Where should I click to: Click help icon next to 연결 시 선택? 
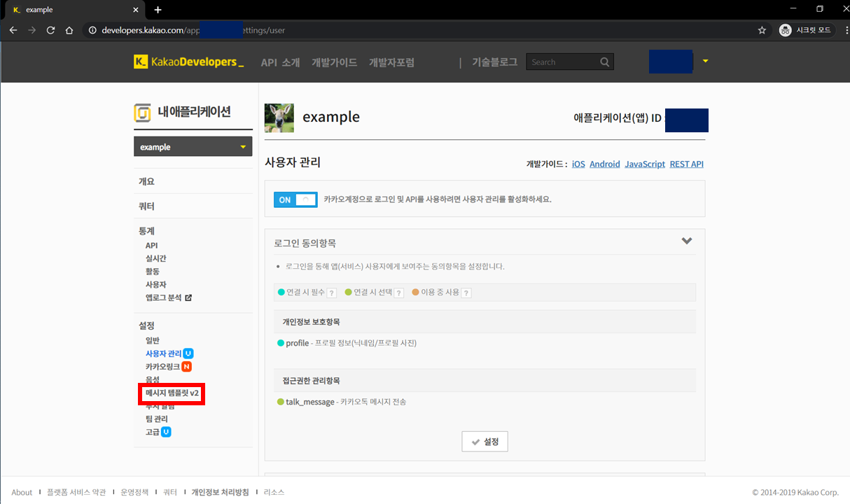pyautogui.click(x=399, y=293)
